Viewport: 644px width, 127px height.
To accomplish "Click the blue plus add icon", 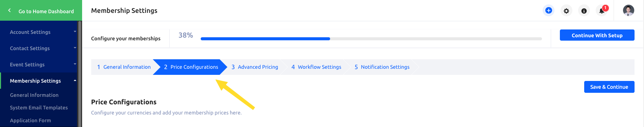I will [549, 10].
